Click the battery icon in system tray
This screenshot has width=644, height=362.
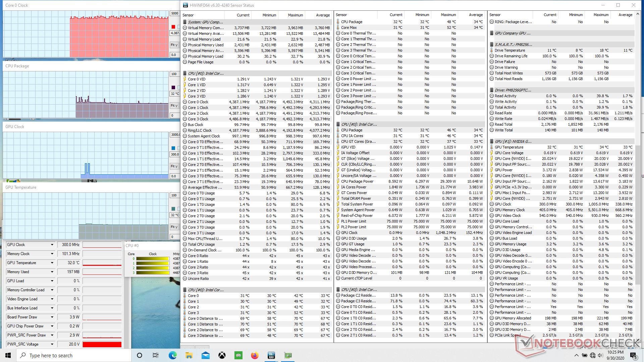(x=584, y=355)
